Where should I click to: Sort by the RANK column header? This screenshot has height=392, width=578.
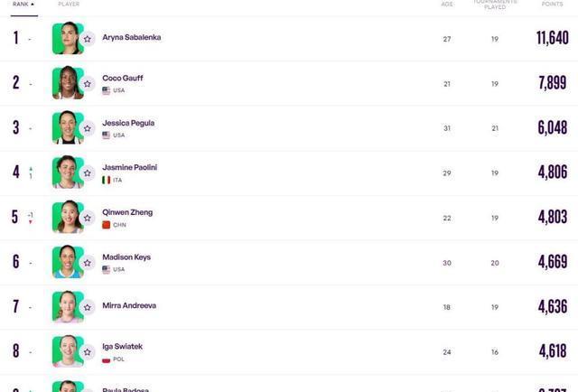(x=23, y=4)
